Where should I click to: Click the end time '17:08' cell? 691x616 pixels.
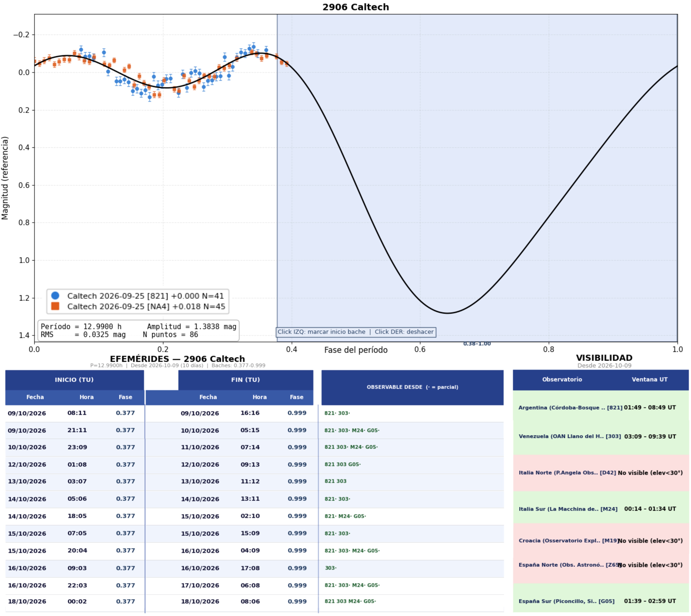(x=250, y=568)
